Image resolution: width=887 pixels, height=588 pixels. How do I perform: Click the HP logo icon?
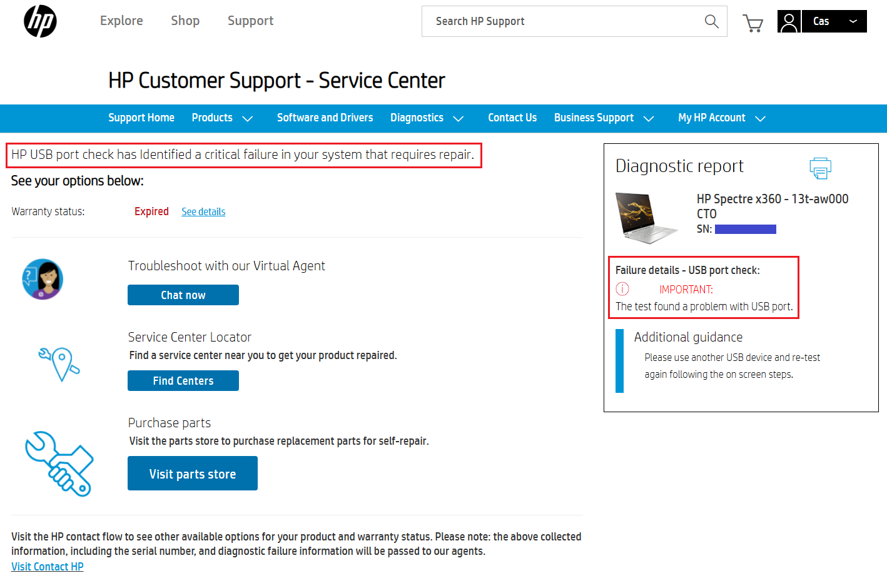[41, 21]
